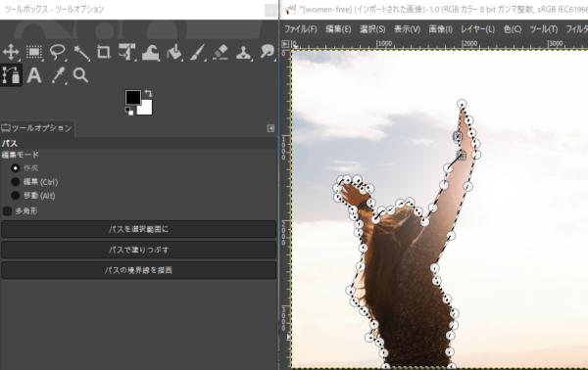
Task: Open the 選択(S) menu
Action: [372, 28]
